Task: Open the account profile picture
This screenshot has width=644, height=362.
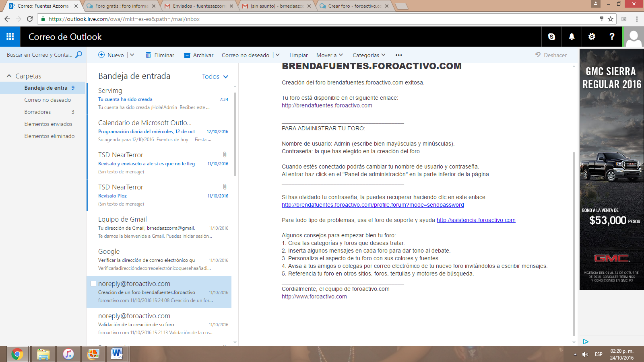Action: [x=634, y=37]
